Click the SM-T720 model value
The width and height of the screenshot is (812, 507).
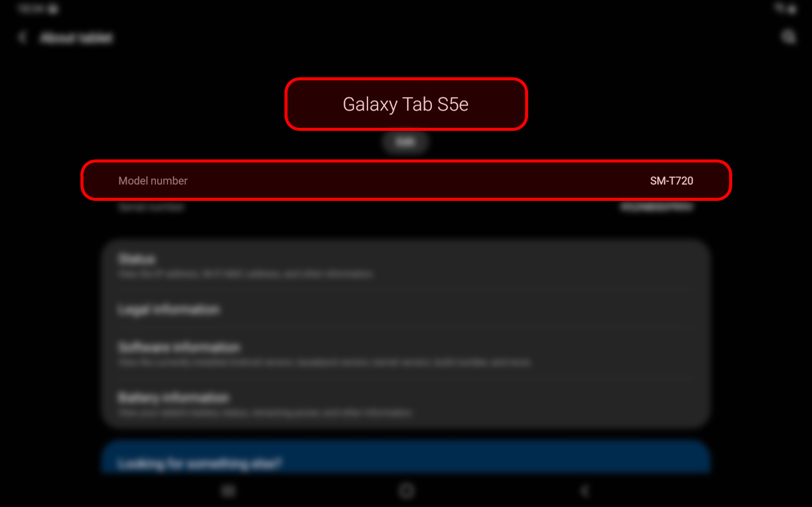point(671,181)
